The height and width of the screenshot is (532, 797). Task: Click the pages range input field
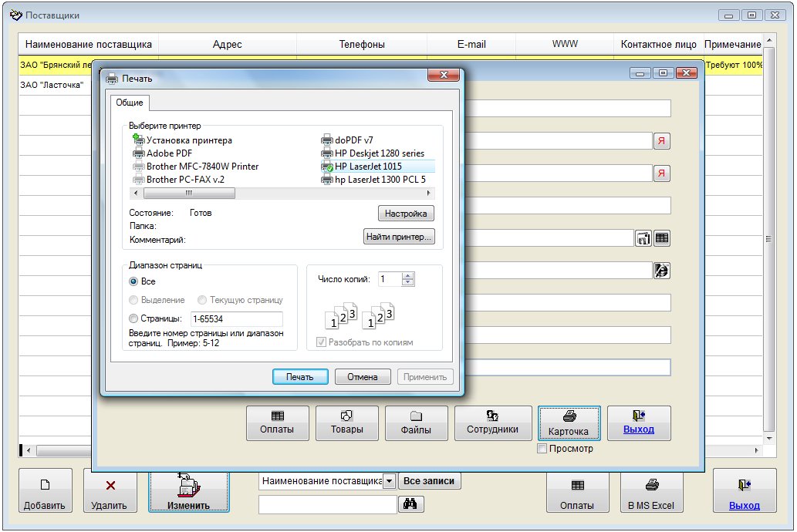[x=235, y=318]
